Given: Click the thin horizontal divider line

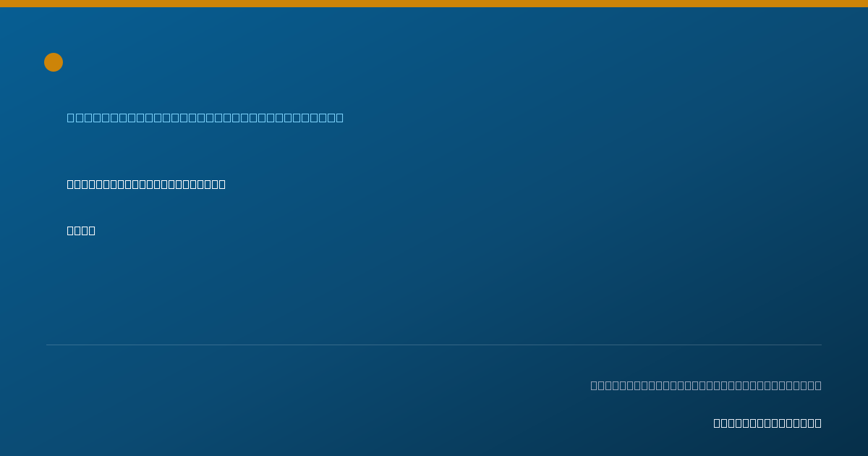Looking at the screenshot, I should (434, 345).
